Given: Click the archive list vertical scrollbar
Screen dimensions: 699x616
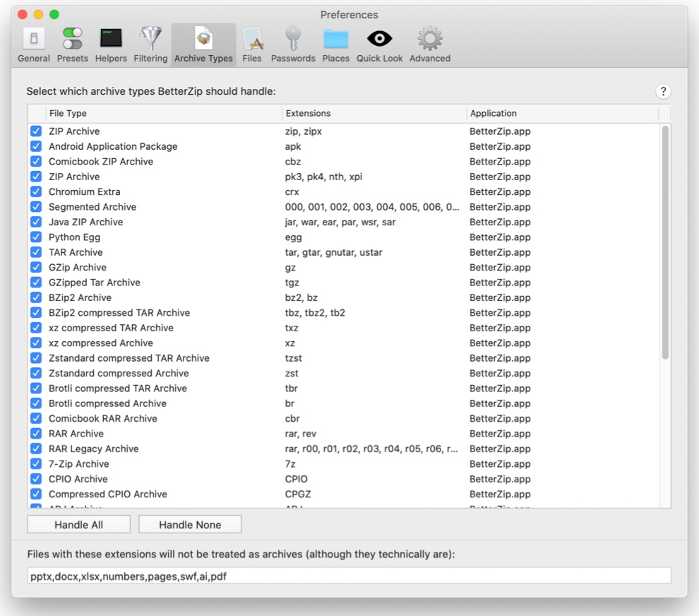Looking at the screenshot, I should click(665, 242).
